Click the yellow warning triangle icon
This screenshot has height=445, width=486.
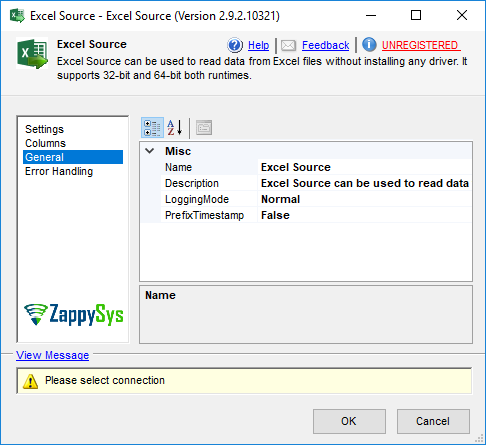(x=30, y=381)
